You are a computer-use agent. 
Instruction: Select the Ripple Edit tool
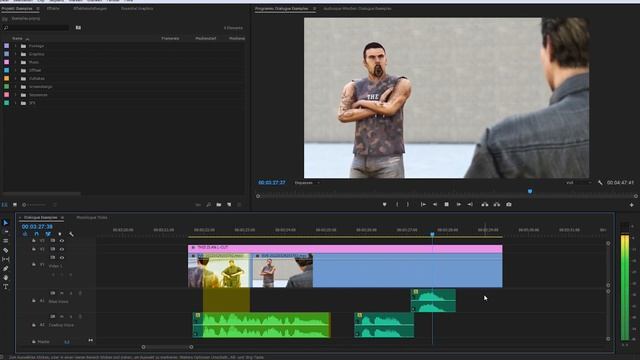click(6, 241)
